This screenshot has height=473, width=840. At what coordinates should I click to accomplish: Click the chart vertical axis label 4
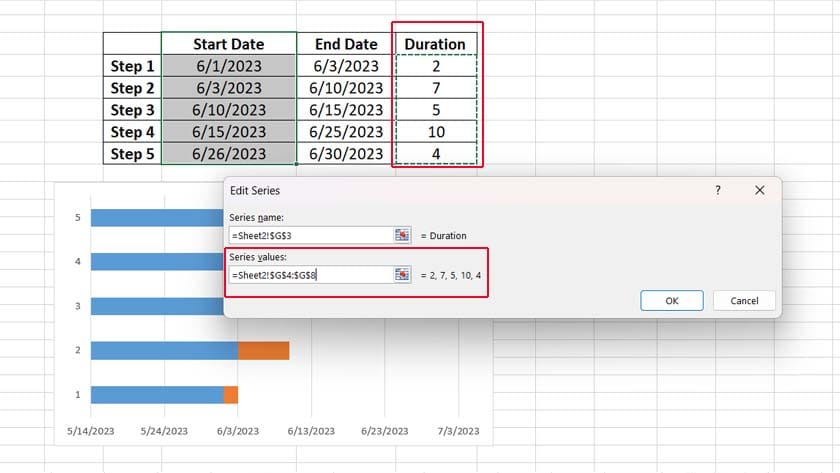click(78, 261)
